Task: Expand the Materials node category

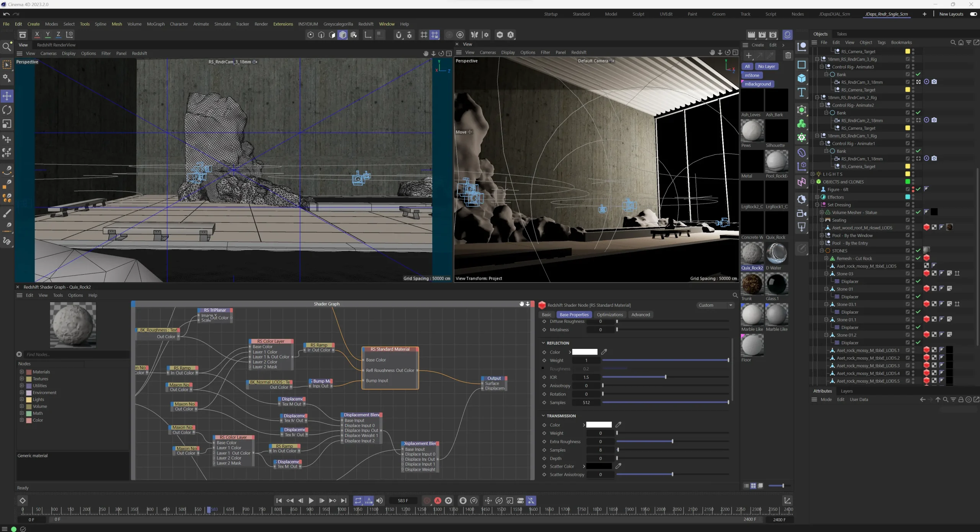Action: (22, 372)
